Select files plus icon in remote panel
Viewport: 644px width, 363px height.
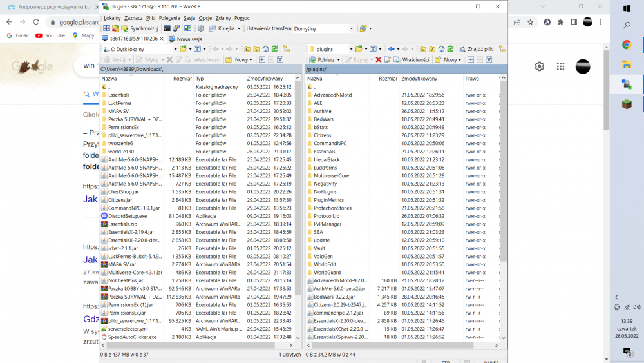coord(471,59)
